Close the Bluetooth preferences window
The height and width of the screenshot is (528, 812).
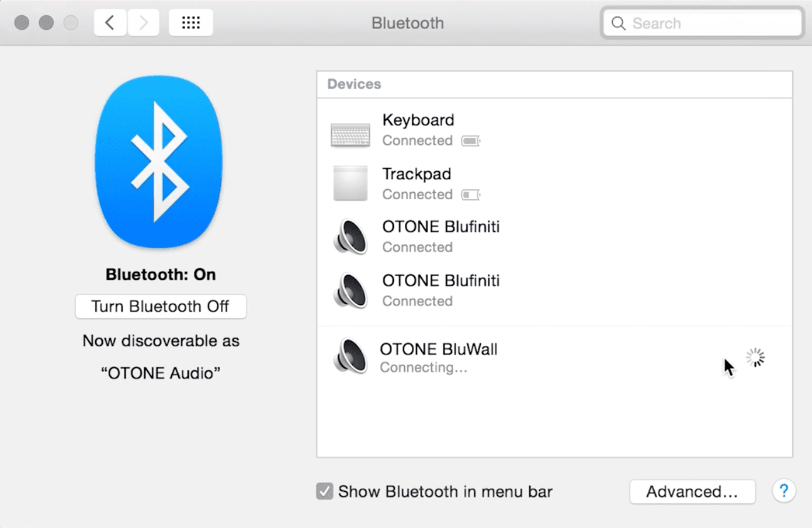[22, 23]
